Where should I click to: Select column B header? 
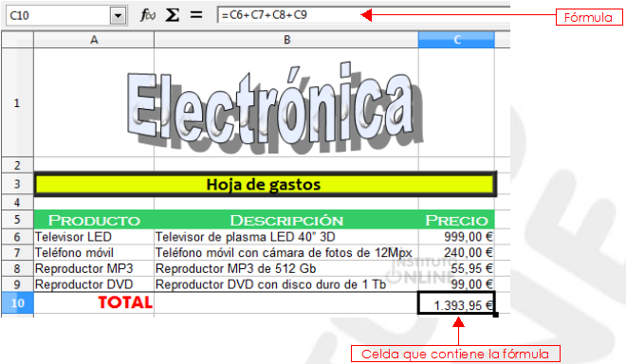(286, 40)
